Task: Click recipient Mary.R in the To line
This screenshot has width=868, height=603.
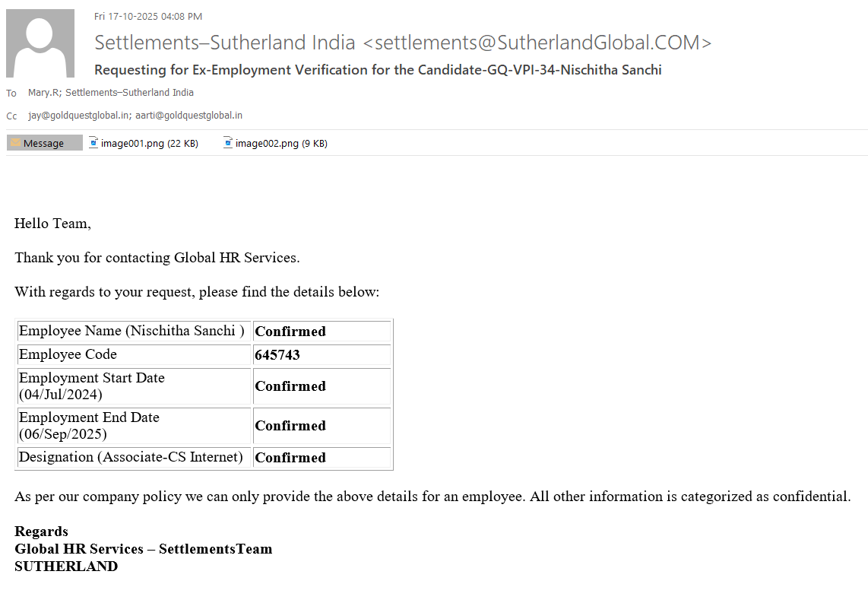Action: point(44,93)
